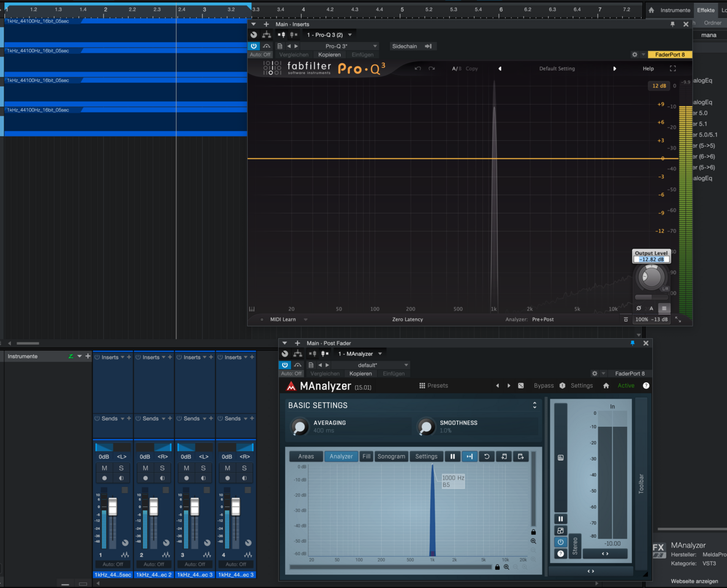Reset MAnalyzer analyzer with circular arrow
The width and height of the screenshot is (727, 588).
(486, 456)
